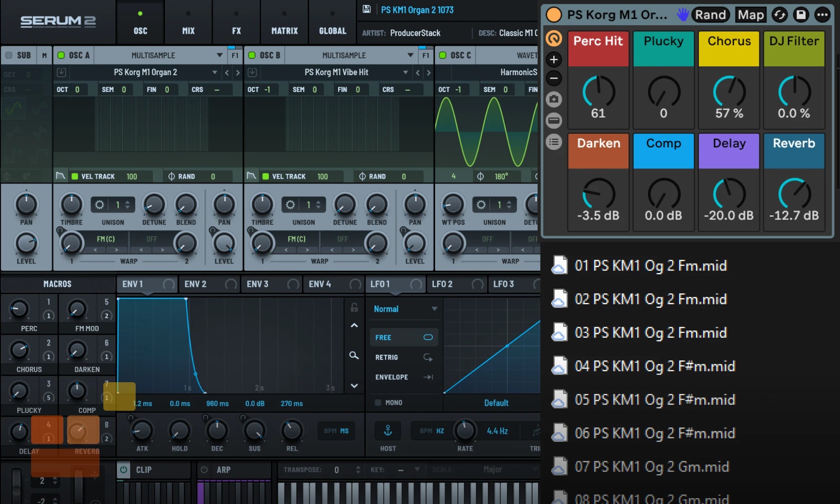
Task: Enable the LFO MONO checkbox
Action: 378,402
